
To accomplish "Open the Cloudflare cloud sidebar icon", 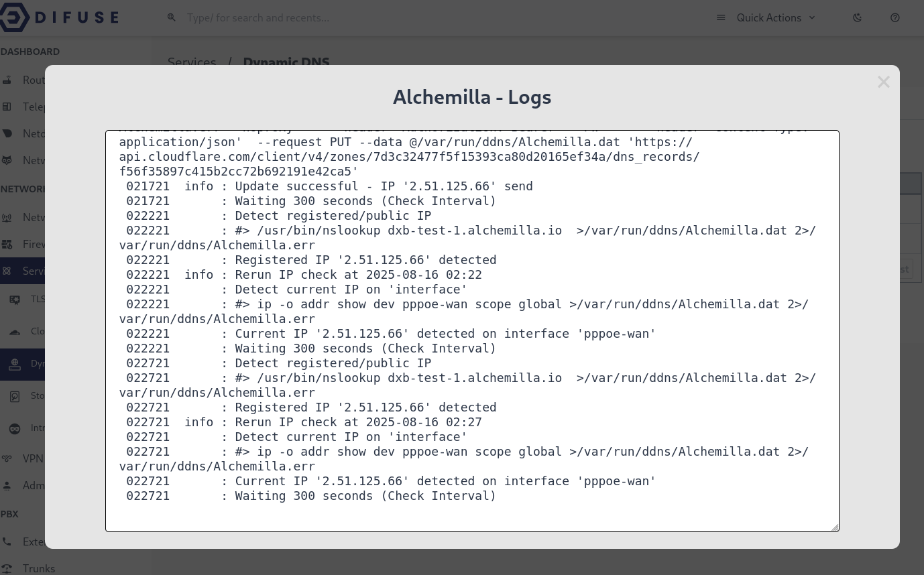I will click(15, 332).
